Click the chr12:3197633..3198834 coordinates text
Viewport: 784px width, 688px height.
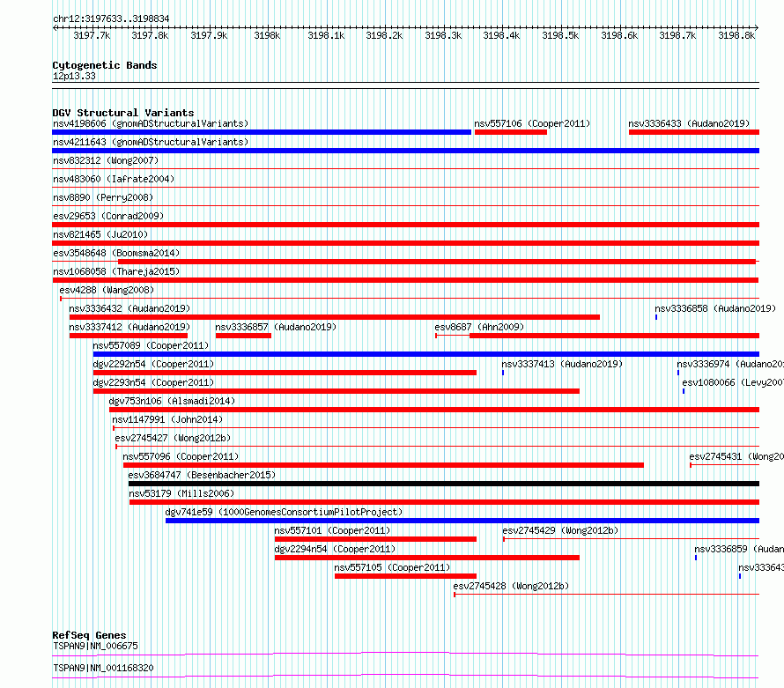tap(111, 18)
